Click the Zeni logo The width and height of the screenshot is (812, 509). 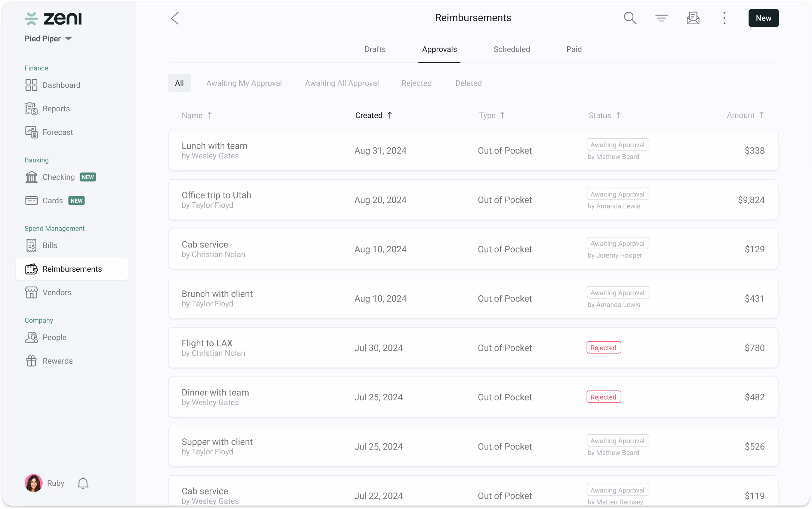[53, 18]
